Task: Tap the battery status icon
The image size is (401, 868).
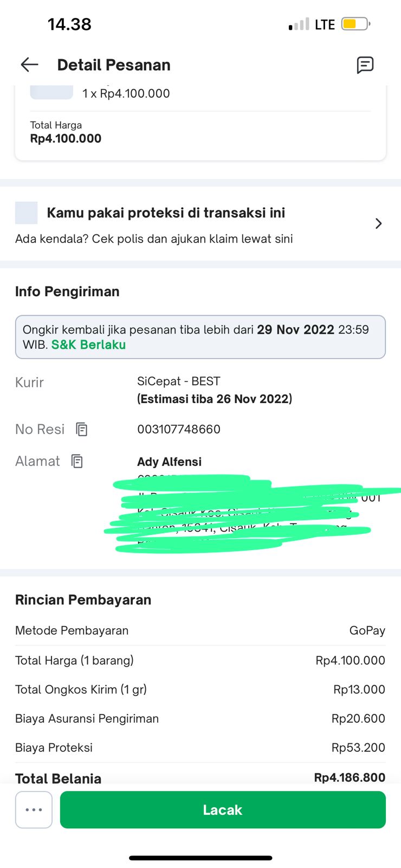Action: (x=355, y=24)
